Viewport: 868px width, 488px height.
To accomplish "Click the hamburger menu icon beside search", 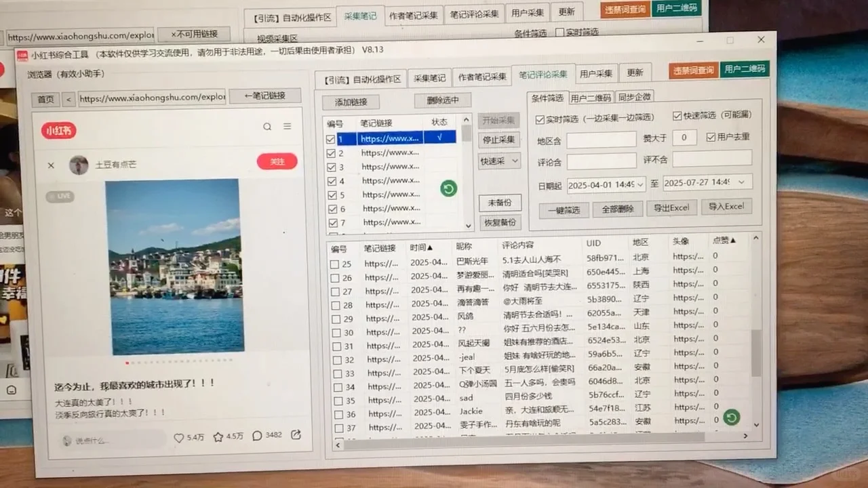I will point(285,126).
